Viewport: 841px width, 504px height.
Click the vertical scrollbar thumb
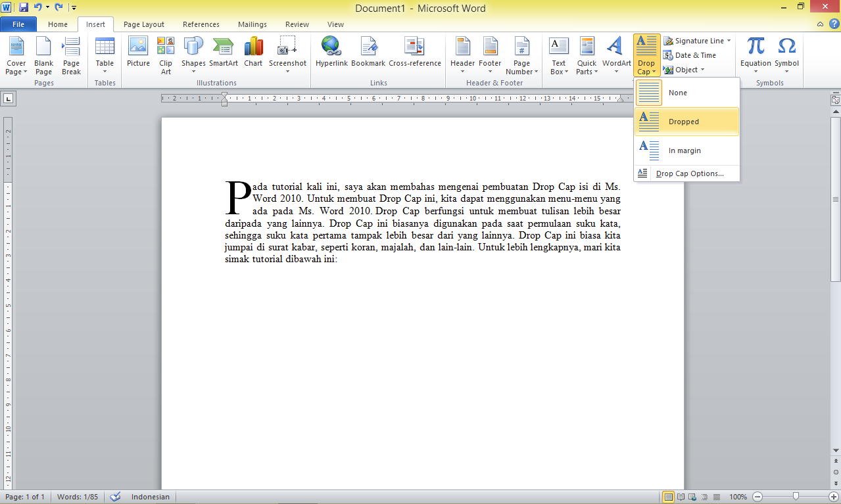835,199
